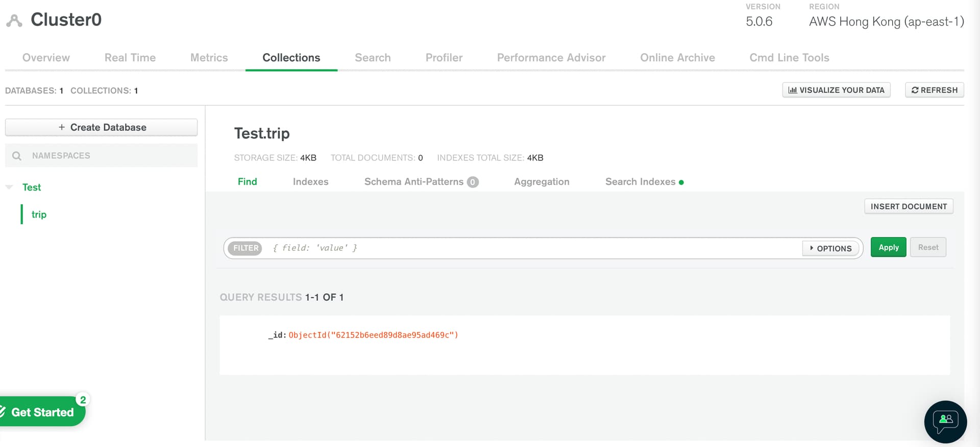Click the Schema Anti-Patterns count badge
Image resolution: width=980 pixels, height=447 pixels.
coord(473,182)
